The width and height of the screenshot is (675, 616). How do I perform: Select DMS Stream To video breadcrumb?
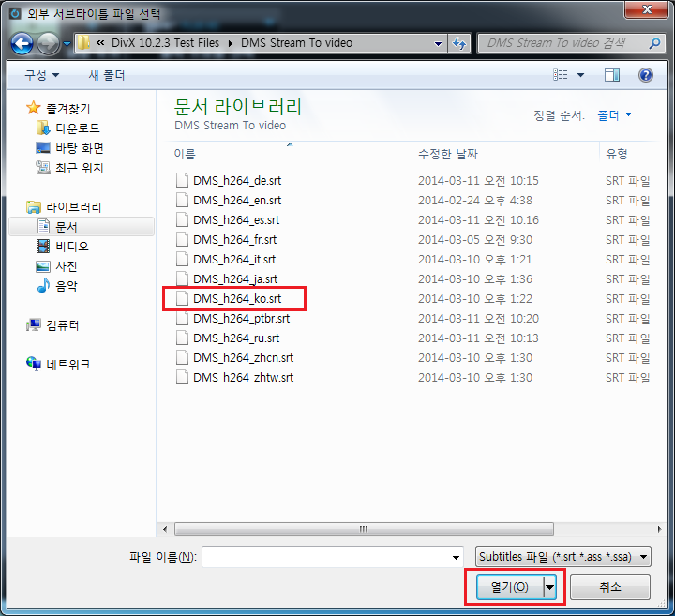(x=296, y=42)
